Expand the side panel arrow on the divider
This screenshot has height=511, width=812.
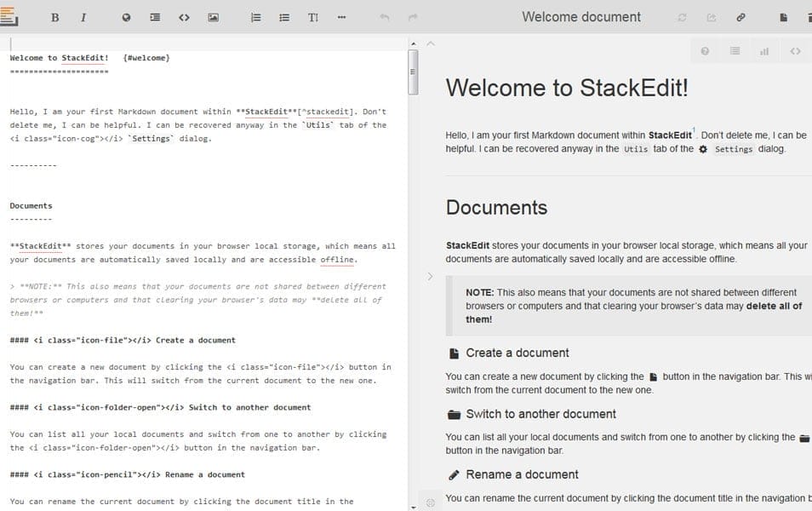point(430,275)
